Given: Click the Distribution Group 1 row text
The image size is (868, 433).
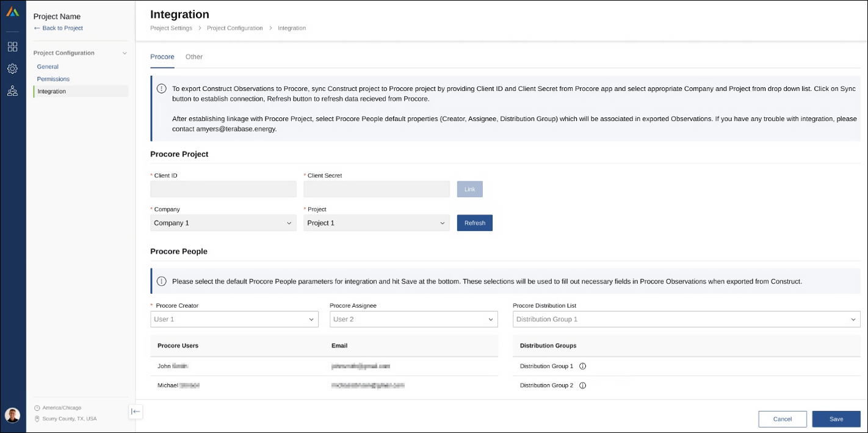Looking at the screenshot, I should [546, 366].
